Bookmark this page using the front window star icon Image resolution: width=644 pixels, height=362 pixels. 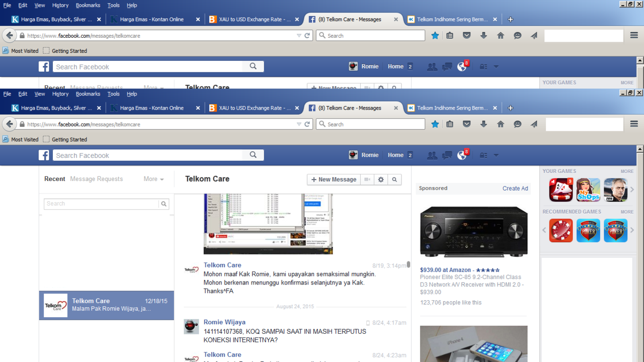(x=435, y=124)
